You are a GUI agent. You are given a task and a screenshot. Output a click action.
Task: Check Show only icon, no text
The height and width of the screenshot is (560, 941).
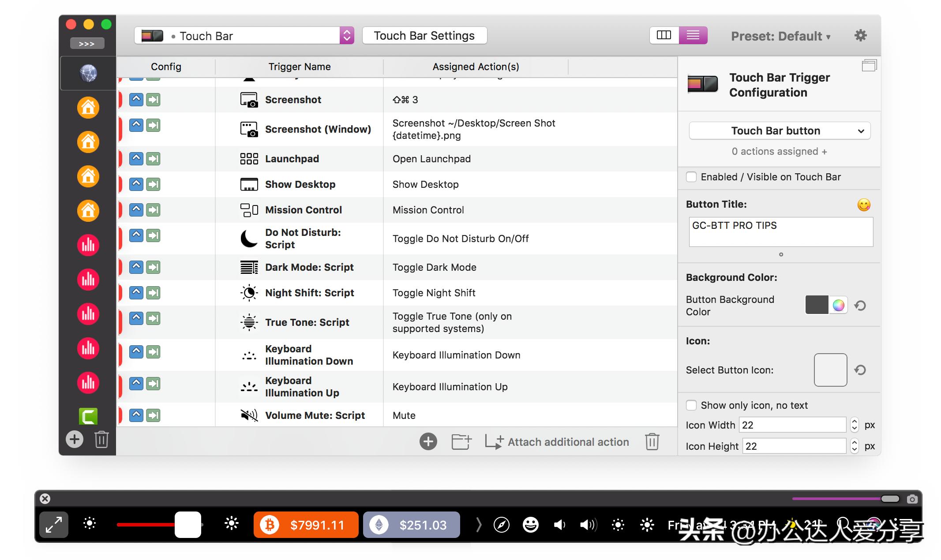point(691,405)
